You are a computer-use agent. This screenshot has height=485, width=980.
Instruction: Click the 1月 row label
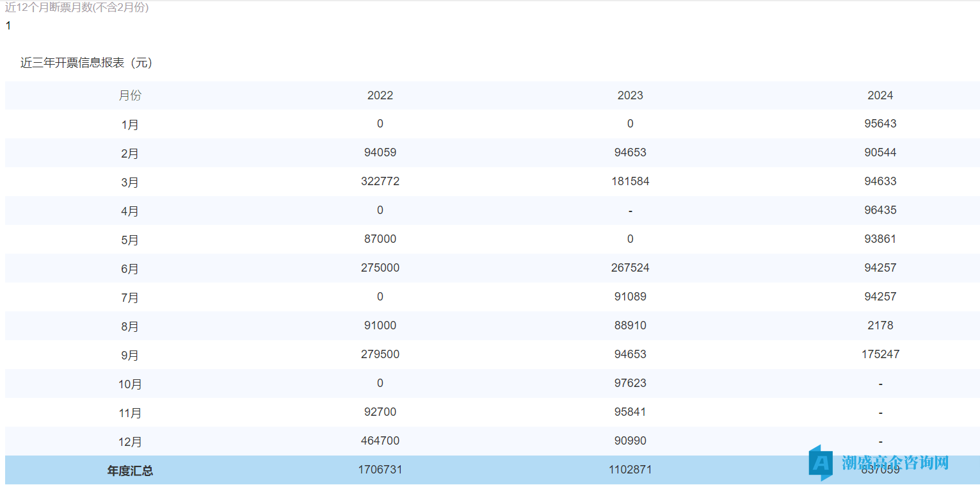tap(130, 124)
